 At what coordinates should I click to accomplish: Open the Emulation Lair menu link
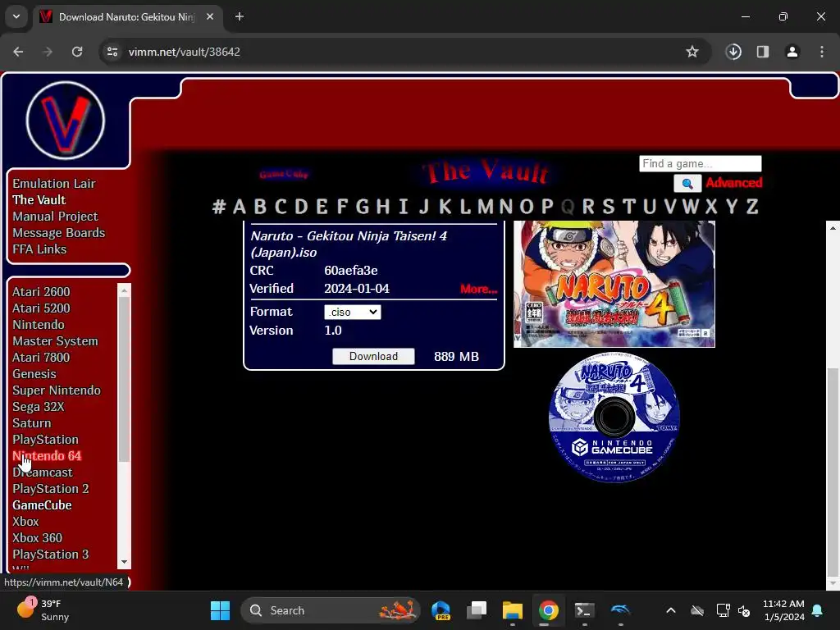[x=53, y=183]
